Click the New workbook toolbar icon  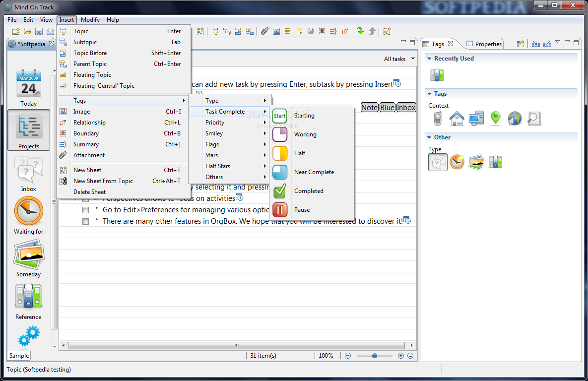coord(16,31)
